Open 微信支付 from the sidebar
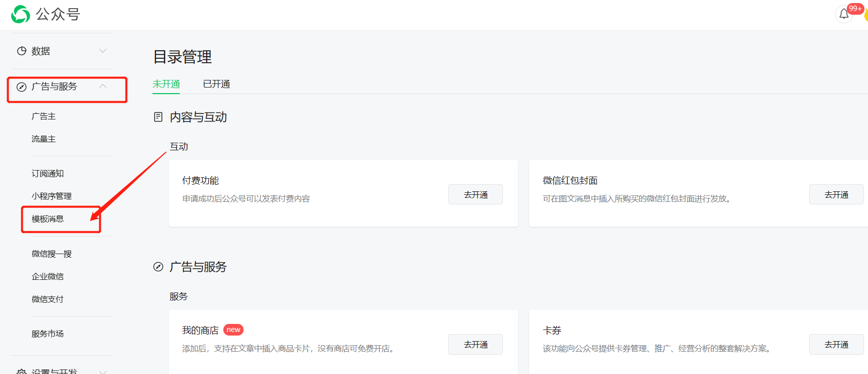 coord(48,300)
